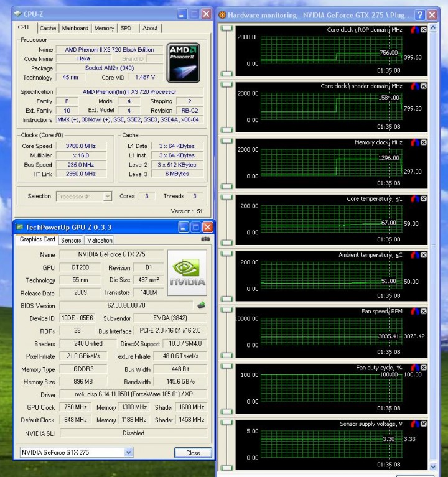The width and height of the screenshot is (448, 477).
Task: Open color setup icon for Memory clock graph
Action: click(x=415, y=142)
